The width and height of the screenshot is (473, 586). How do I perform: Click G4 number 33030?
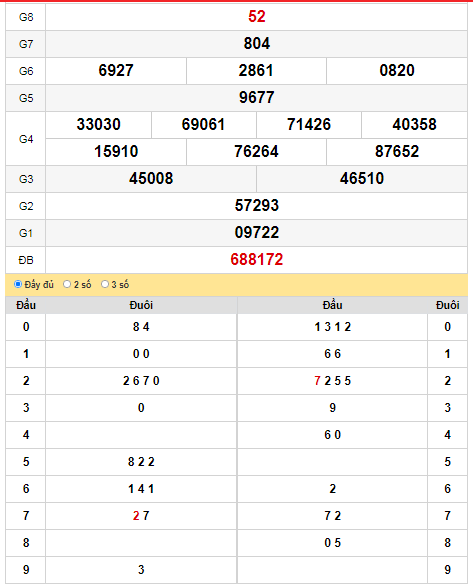pyautogui.click(x=99, y=124)
